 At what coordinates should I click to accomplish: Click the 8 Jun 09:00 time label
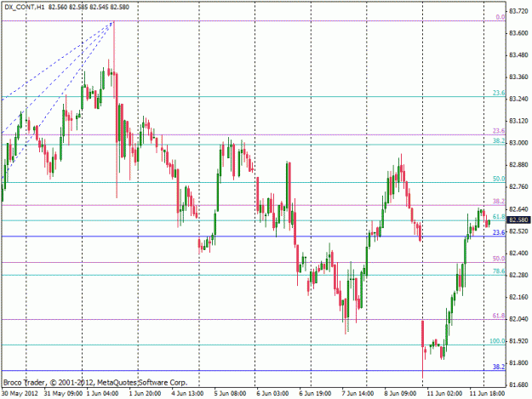pyautogui.click(x=400, y=393)
